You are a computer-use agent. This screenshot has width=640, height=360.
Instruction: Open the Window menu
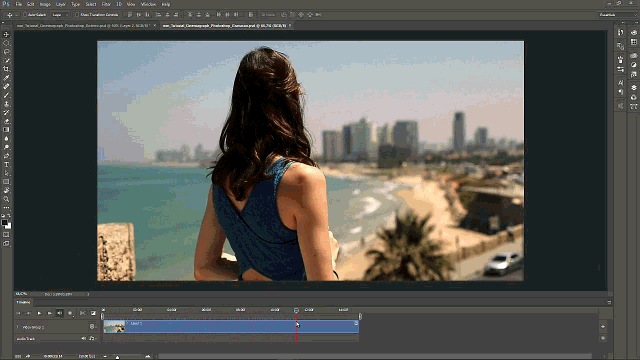click(x=148, y=4)
